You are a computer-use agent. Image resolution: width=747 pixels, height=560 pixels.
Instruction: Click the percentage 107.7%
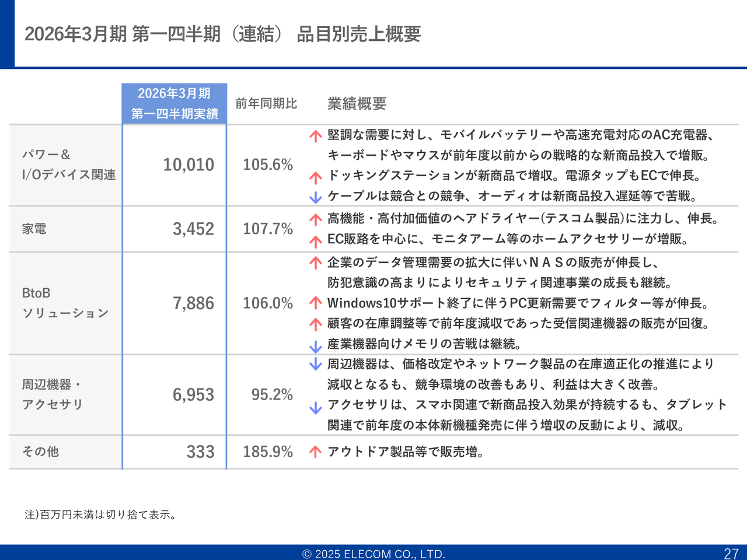pos(268,229)
